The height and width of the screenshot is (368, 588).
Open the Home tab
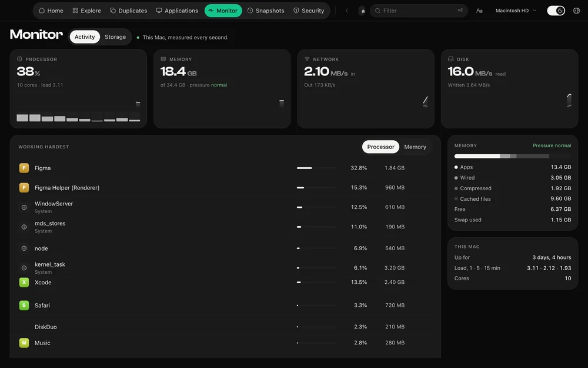pos(51,11)
